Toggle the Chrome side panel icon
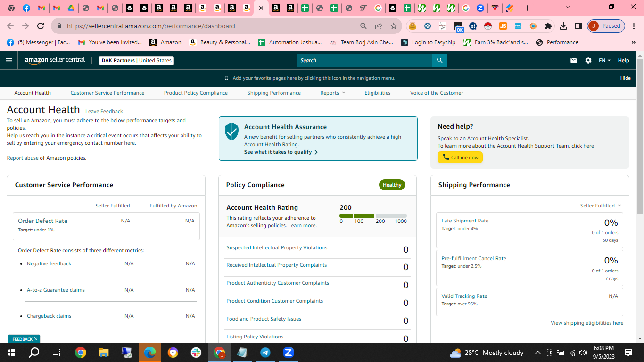The width and height of the screenshot is (644, 362). coord(578,26)
